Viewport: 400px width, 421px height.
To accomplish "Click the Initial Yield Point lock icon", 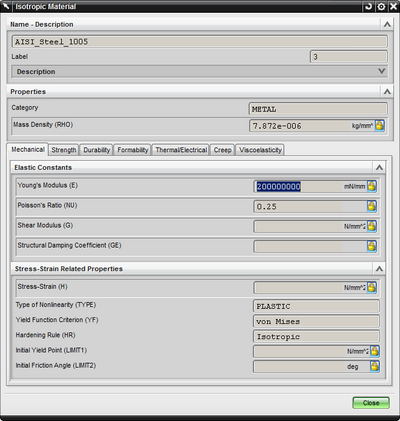I will pos(375,351).
